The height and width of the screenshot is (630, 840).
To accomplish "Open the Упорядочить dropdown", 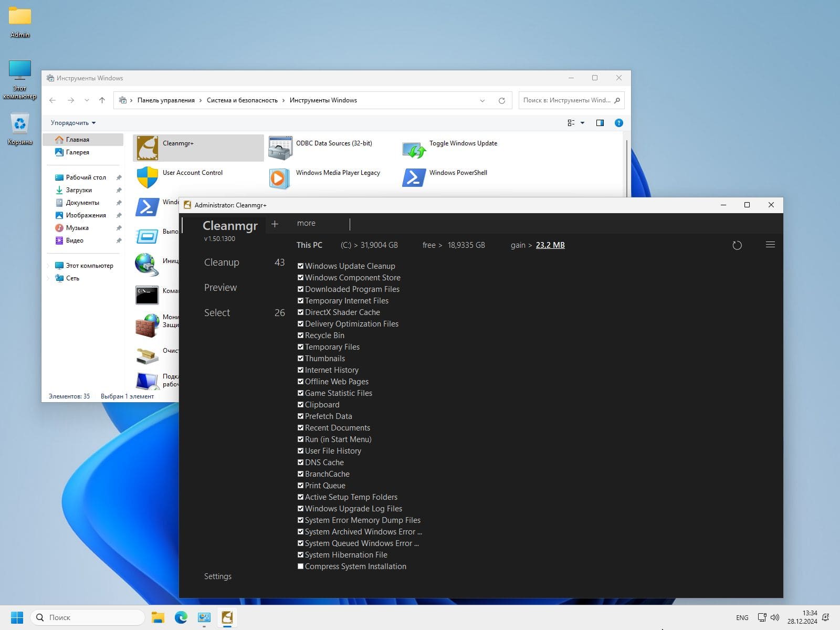I will 73,123.
